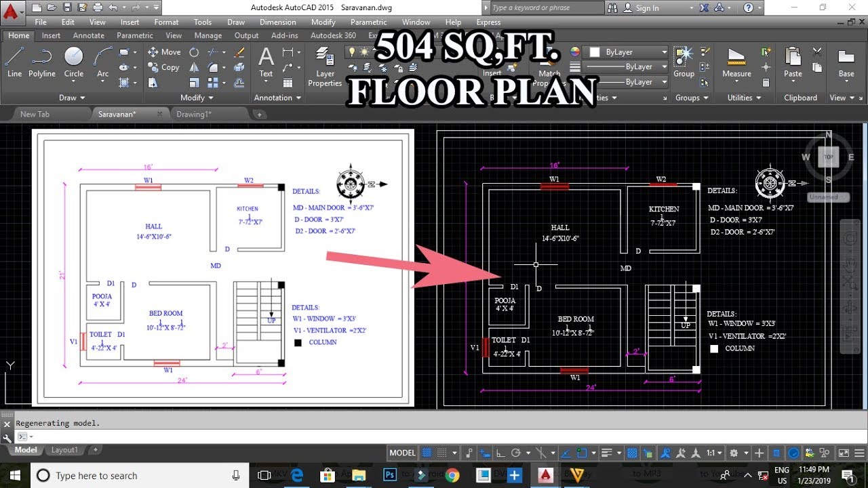The image size is (868, 488).
Task: Click the Undo arrow
Action: [113, 8]
